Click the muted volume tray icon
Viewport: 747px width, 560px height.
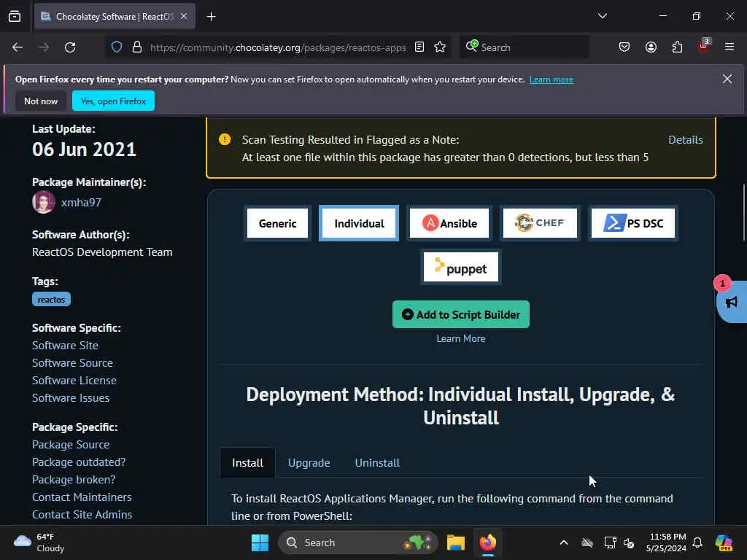[x=629, y=542]
